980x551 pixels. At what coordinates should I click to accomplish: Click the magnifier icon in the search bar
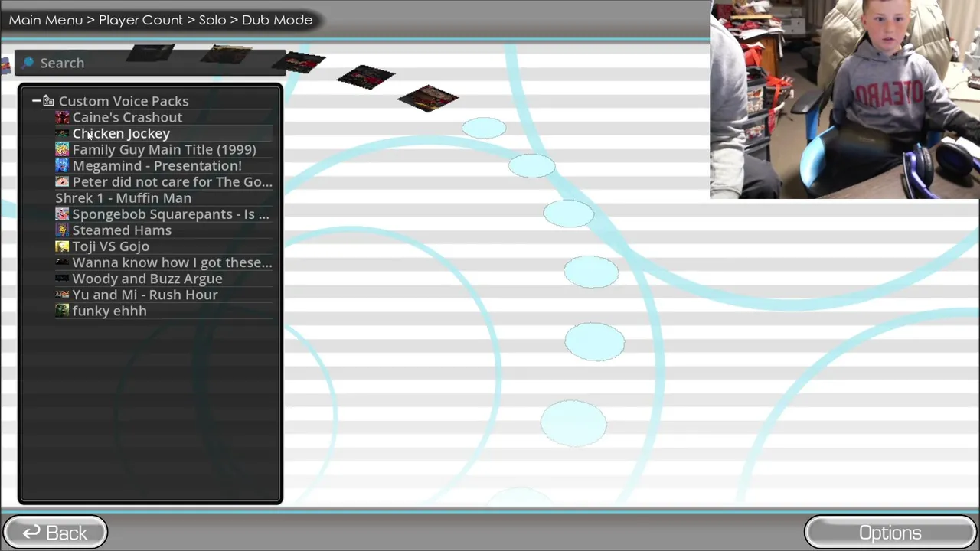pos(28,63)
